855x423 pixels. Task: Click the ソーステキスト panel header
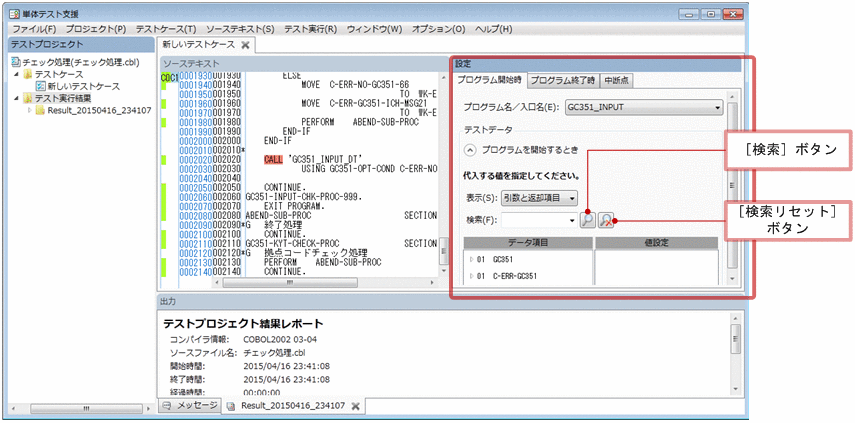click(x=304, y=64)
